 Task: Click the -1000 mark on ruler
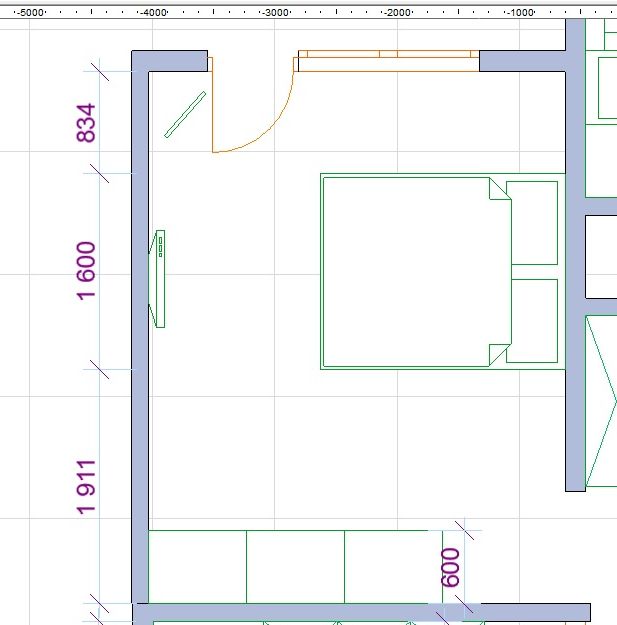pos(520,13)
